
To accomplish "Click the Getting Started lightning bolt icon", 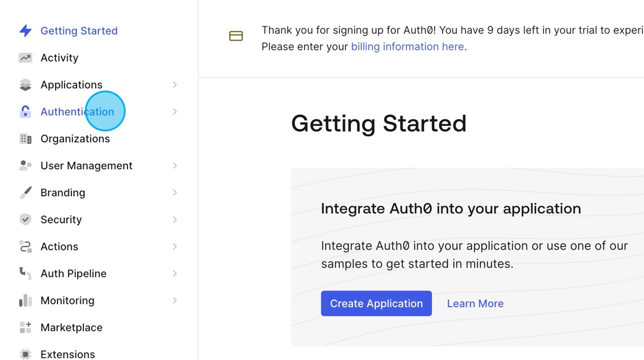I will [x=25, y=30].
